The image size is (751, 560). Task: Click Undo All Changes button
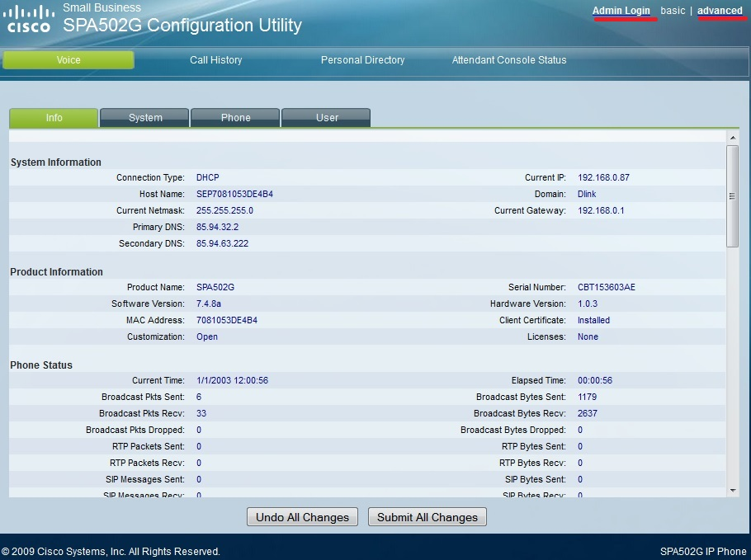(x=302, y=517)
